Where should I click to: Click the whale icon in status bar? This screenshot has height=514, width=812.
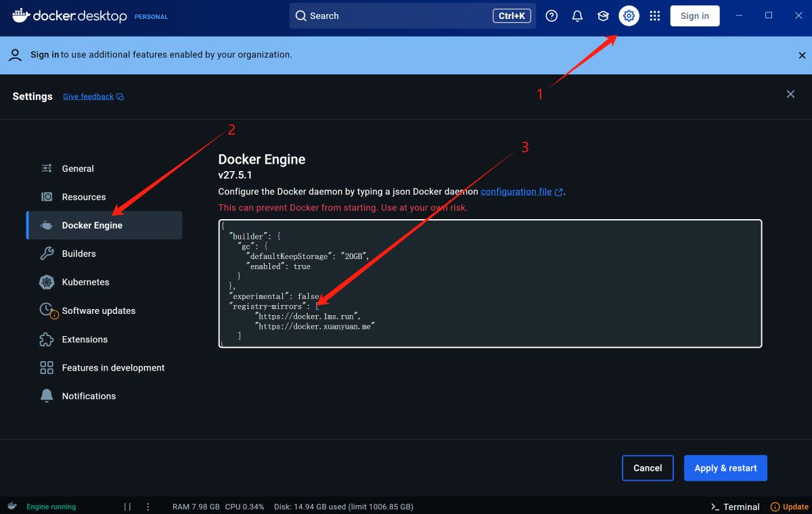pyautogui.click(x=12, y=506)
